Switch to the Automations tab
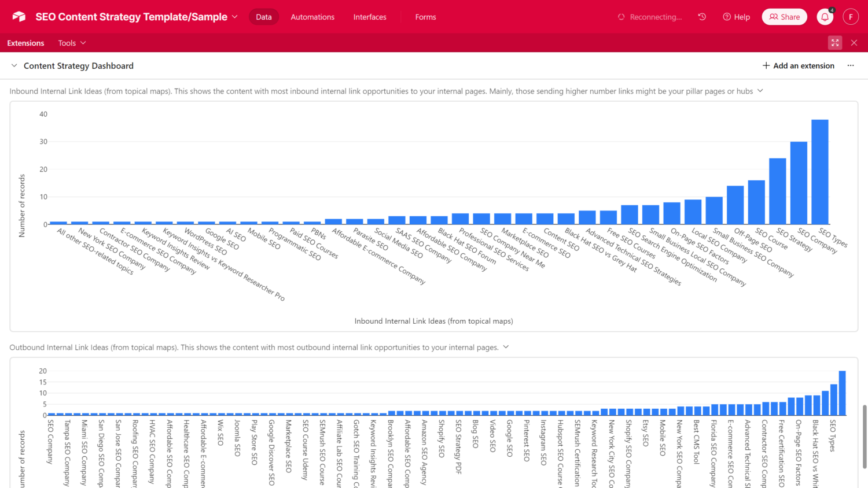Image resolution: width=868 pixels, height=488 pixels. tap(312, 17)
